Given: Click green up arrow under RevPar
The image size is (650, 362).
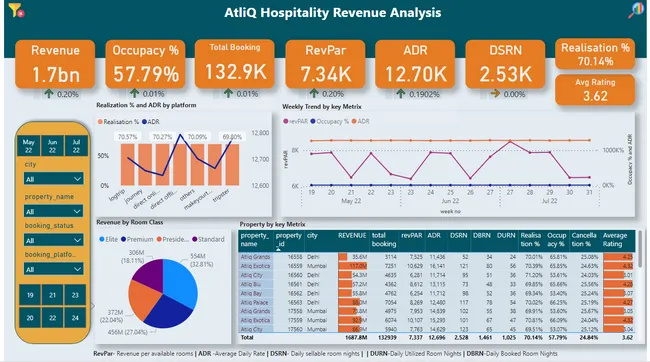Looking at the screenshot, I should tap(314, 94).
